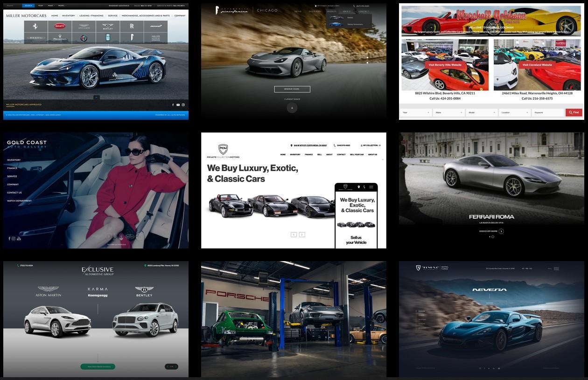588x380 pixels.
Task: Expand the up-chevron tab above Miller Motorcars footer
Action: [x=96, y=97]
